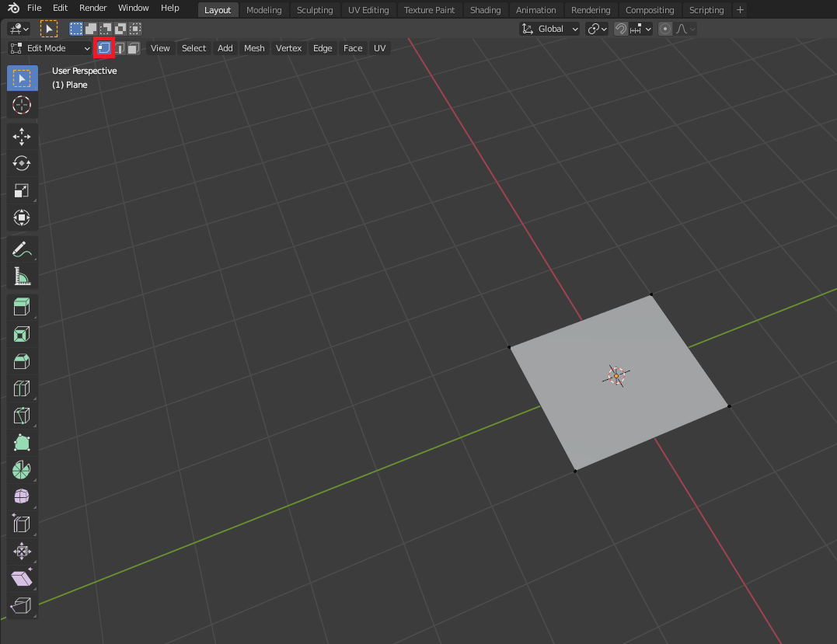Screen dimensions: 837x644
Task: Open the Mesh header menu
Action: 254,48
